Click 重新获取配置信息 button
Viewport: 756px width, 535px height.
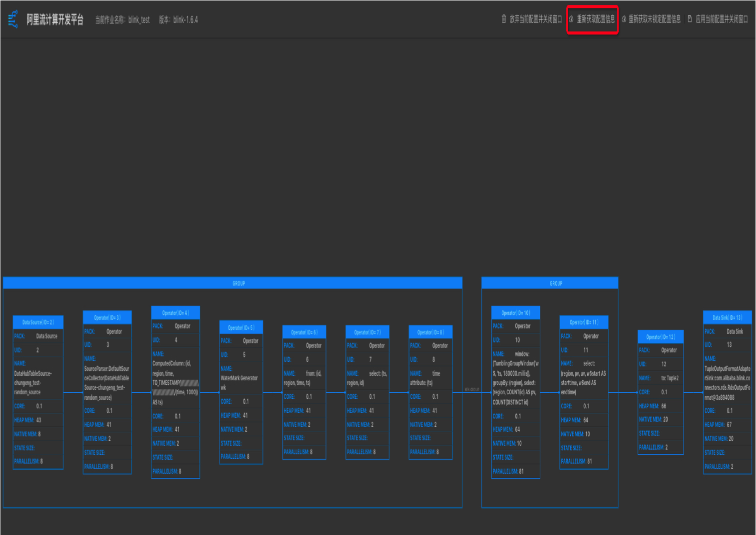coord(592,19)
